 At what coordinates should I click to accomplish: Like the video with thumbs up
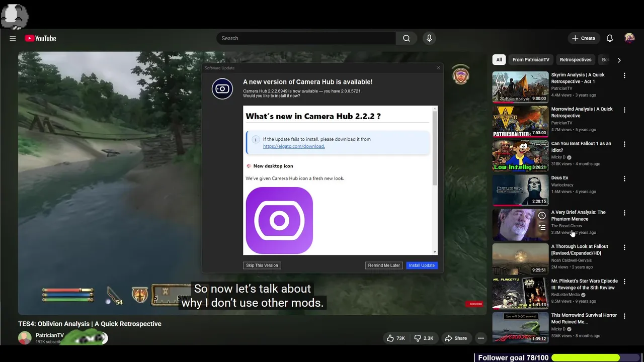[396, 338]
